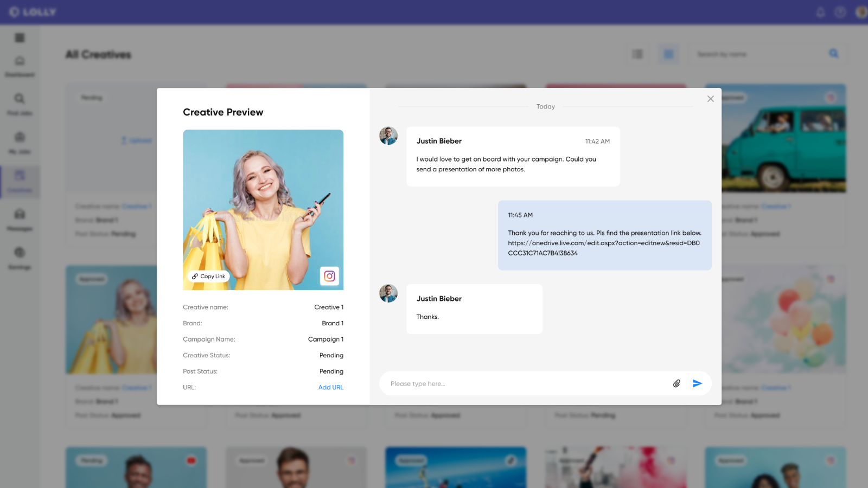Click the paperclip attachment icon

point(676,383)
